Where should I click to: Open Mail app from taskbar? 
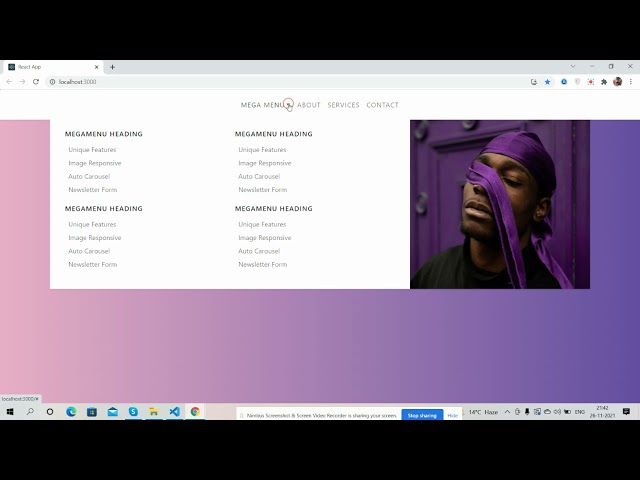[113, 412]
